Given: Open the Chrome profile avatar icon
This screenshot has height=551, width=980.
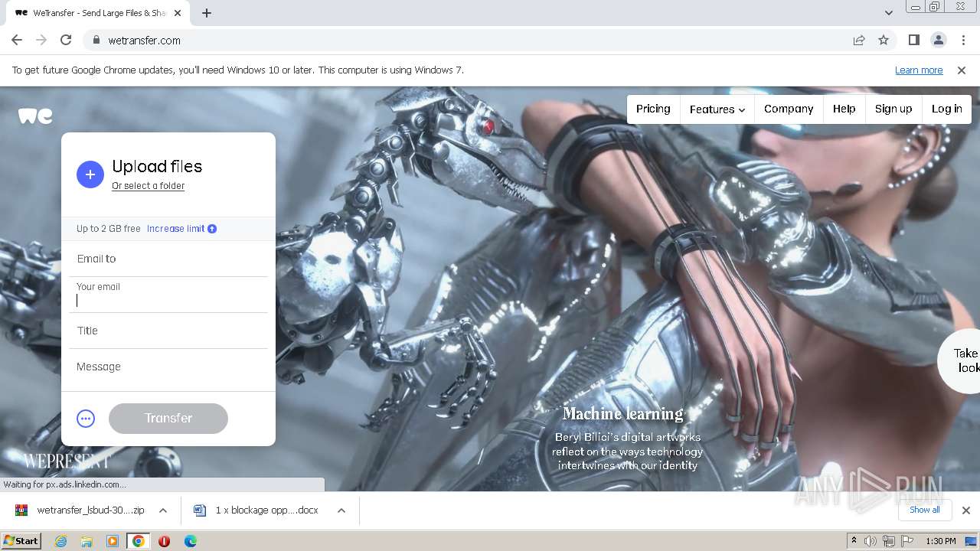Looking at the screenshot, I should [938, 40].
